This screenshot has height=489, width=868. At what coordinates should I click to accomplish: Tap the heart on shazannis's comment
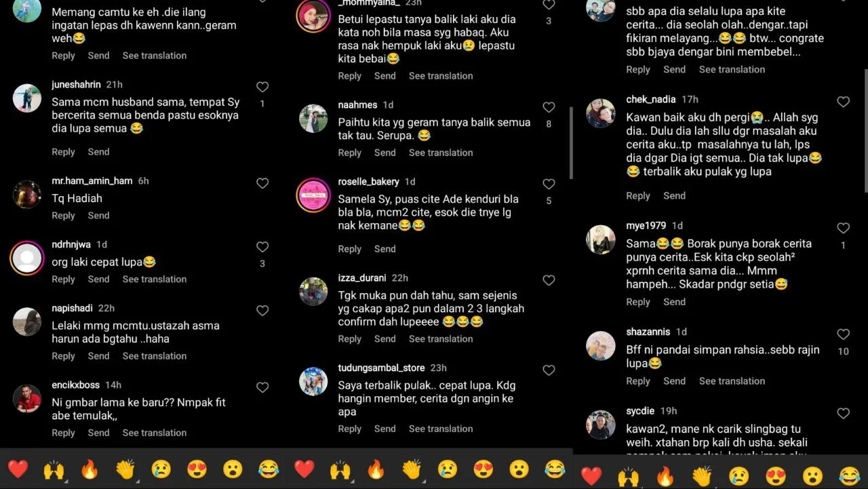(x=843, y=334)
